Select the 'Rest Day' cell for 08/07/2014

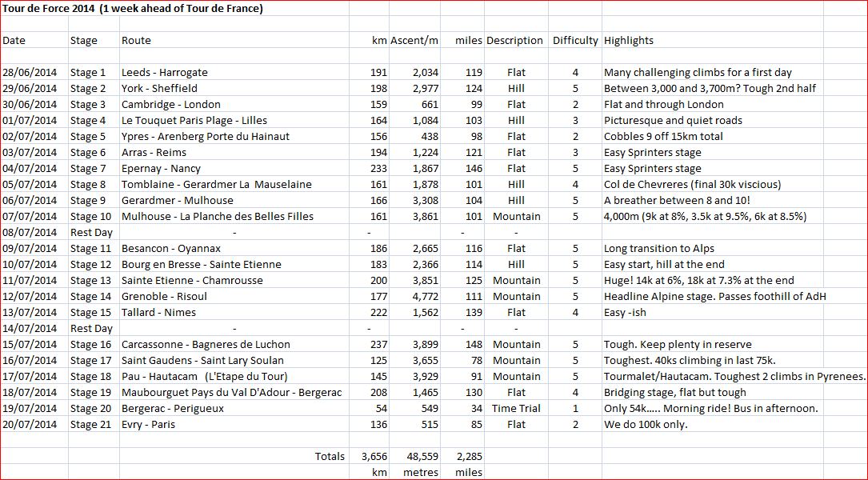tap(91, 233)
